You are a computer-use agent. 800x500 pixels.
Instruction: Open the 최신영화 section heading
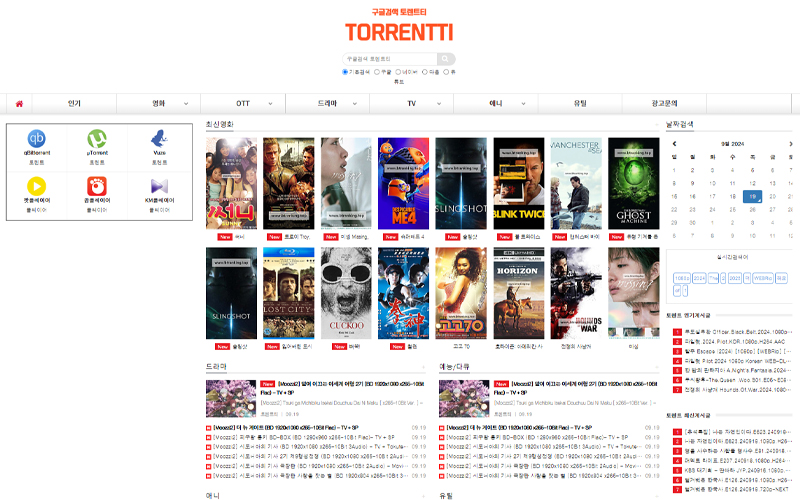[220, 124]
